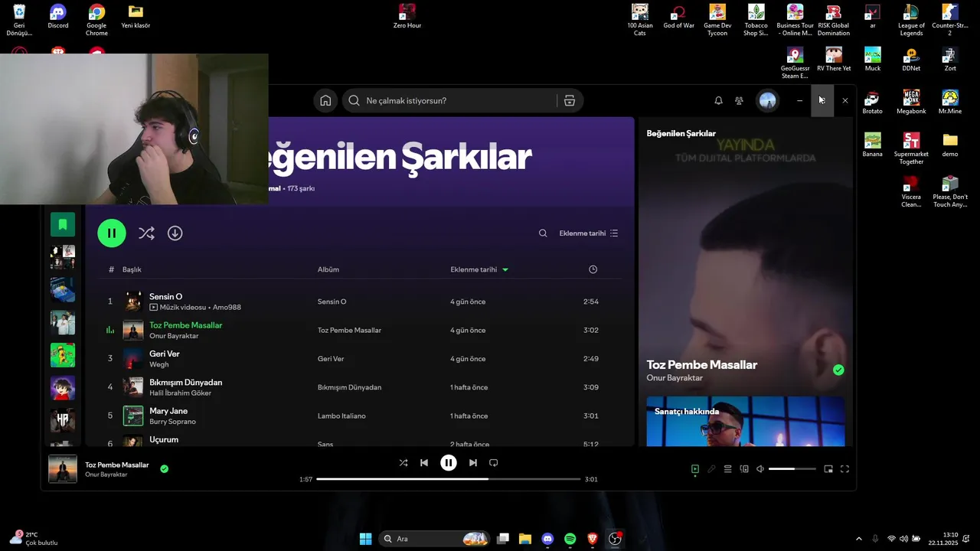Pause playlist with the big green button
The width and height of the screenshot is (980, 551).
click(x=112, y=233)
